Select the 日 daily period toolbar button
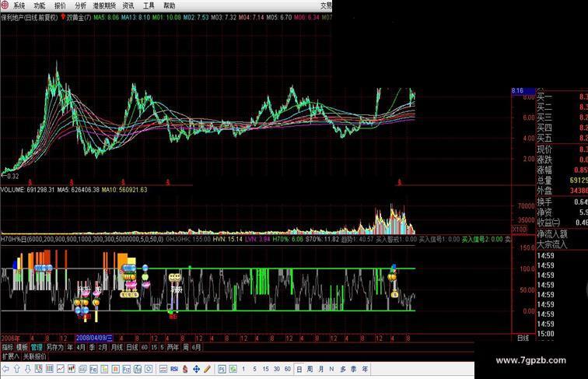 point(299,369)
